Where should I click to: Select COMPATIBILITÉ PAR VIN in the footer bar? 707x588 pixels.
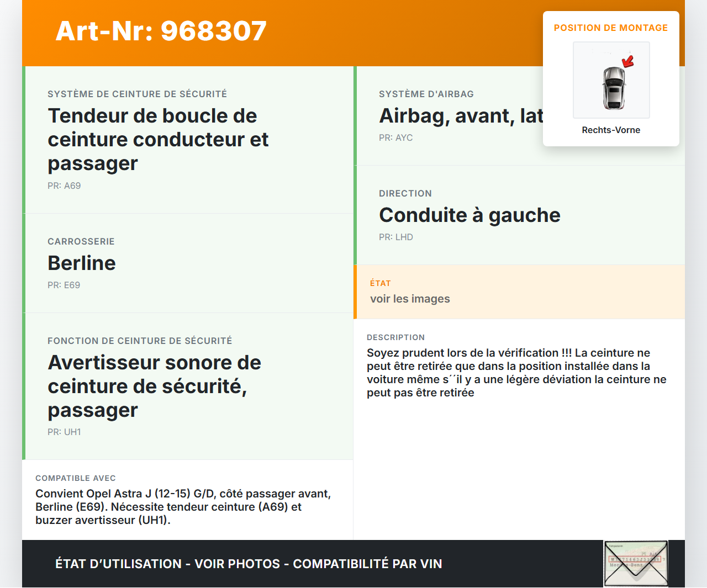click(x=368, y=564)
